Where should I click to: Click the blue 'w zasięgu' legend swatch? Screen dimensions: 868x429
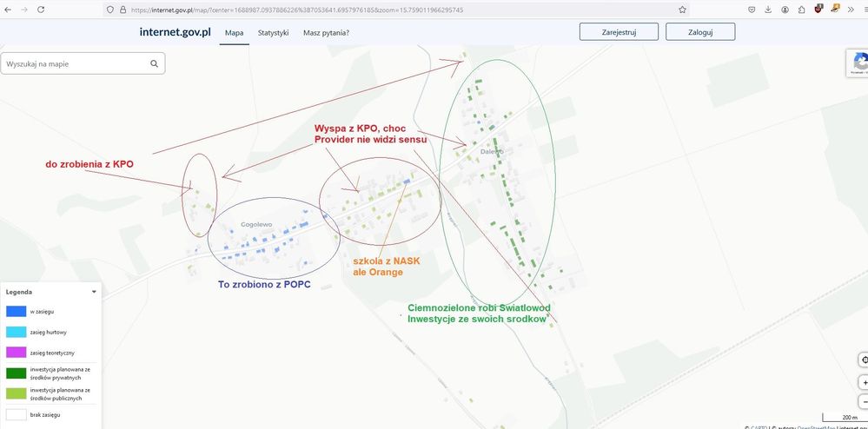click(16, 311)
